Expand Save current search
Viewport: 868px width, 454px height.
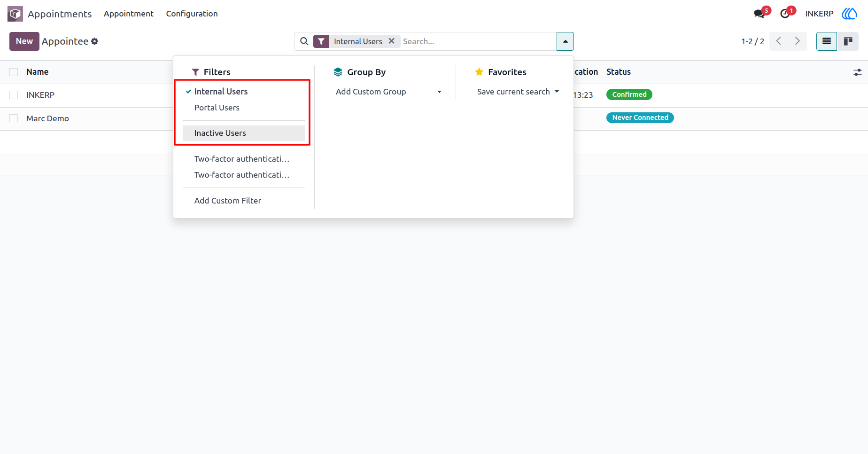coord(518,92)
